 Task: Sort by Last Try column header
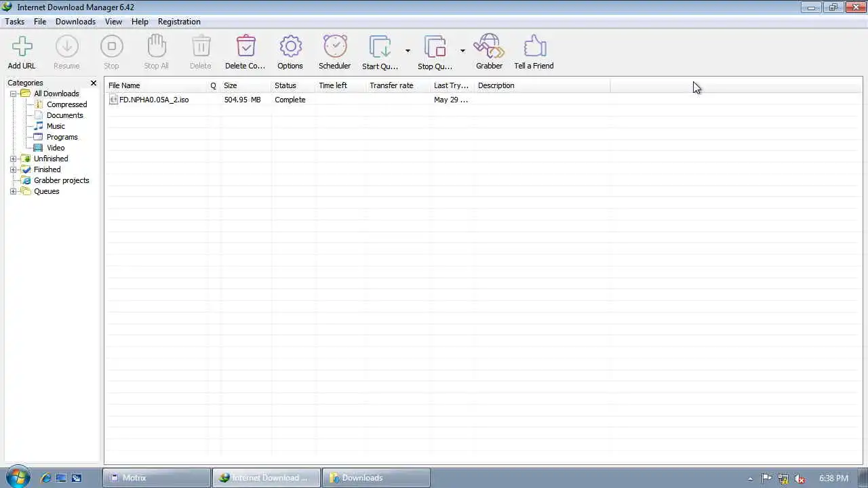tap(453, 85)
